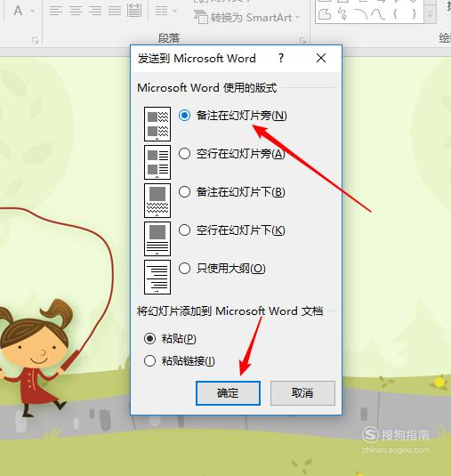
Task: Open the columns dropdown arrow
Action: click(x=175, y=11)
